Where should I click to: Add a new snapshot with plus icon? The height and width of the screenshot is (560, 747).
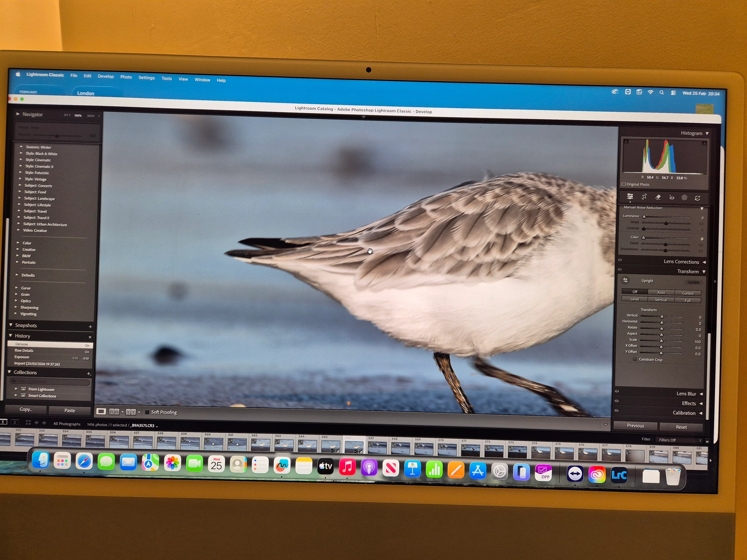click(90, 326)
